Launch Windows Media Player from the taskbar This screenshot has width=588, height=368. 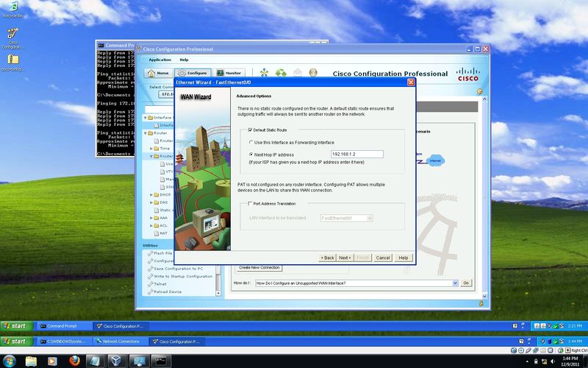click(x=52, y=361)
